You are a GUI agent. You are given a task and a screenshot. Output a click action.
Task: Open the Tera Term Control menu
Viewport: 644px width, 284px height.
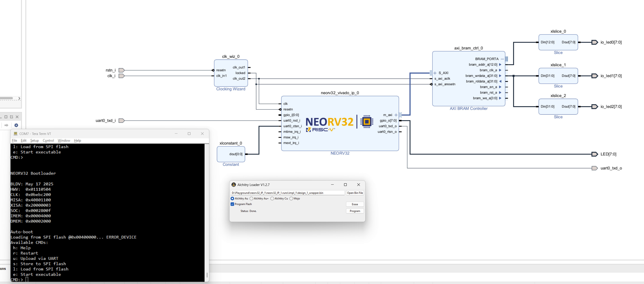coord(48,141)
